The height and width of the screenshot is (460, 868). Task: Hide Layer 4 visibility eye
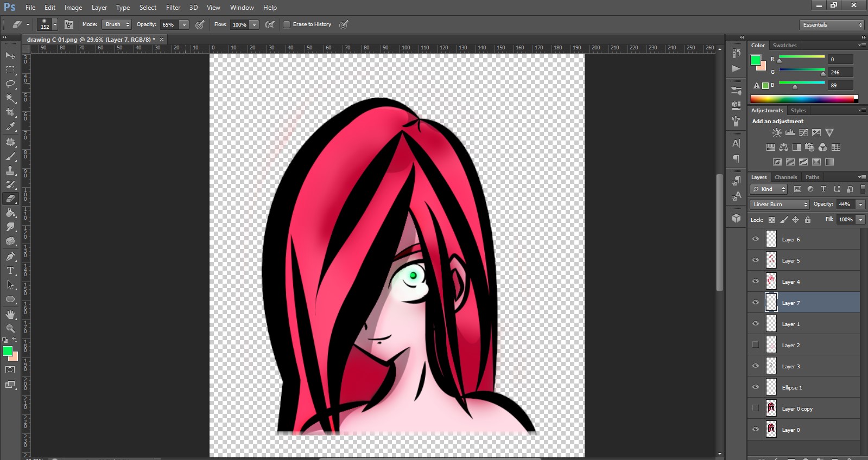(756, 282)
